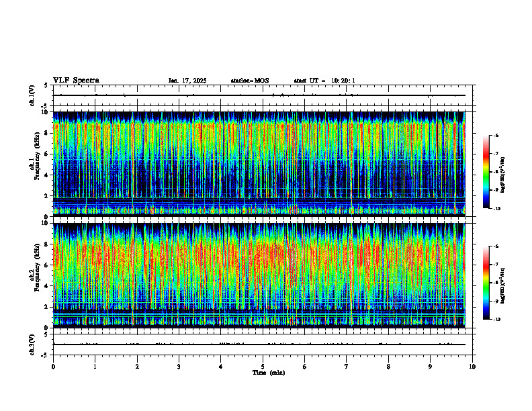Image resolution: width=532 pixels, height=411 pixels.
Task: Click the ch.2 spectrogram panel
Action: pyautogui.click(x=259, y=275)
